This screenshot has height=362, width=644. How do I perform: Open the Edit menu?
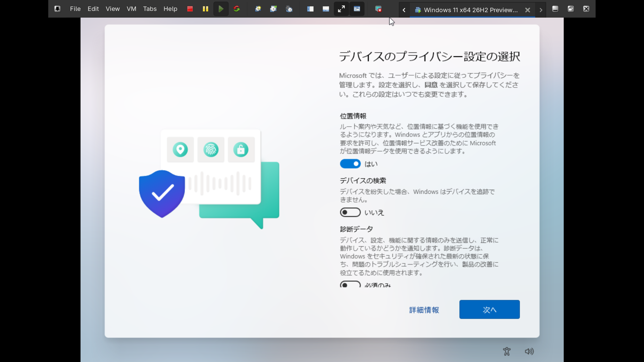[x=93, y=9]
